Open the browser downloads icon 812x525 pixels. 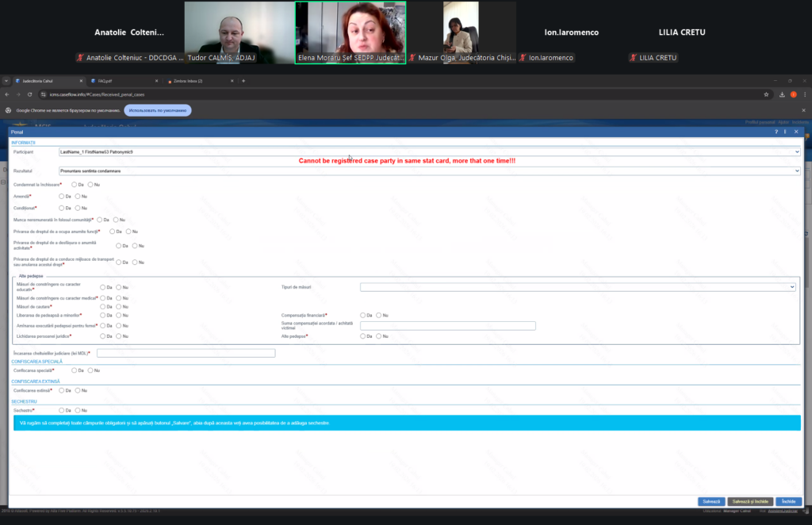783,94
